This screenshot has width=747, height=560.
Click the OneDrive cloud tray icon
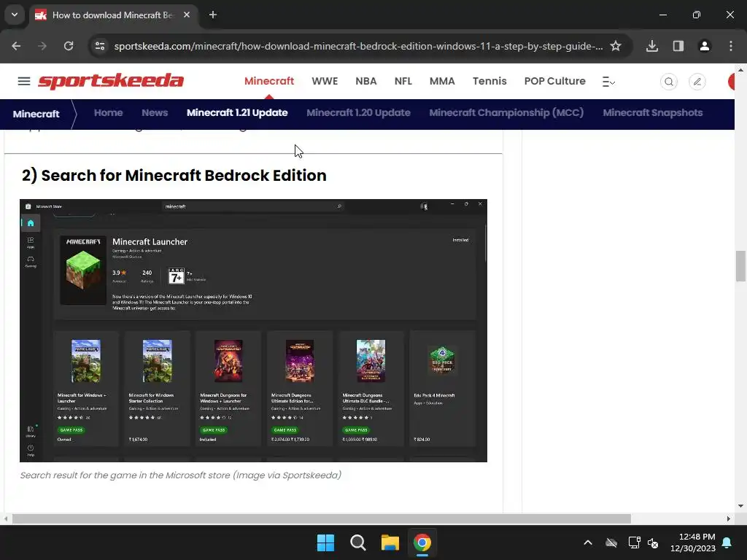(x=611, y=542)
